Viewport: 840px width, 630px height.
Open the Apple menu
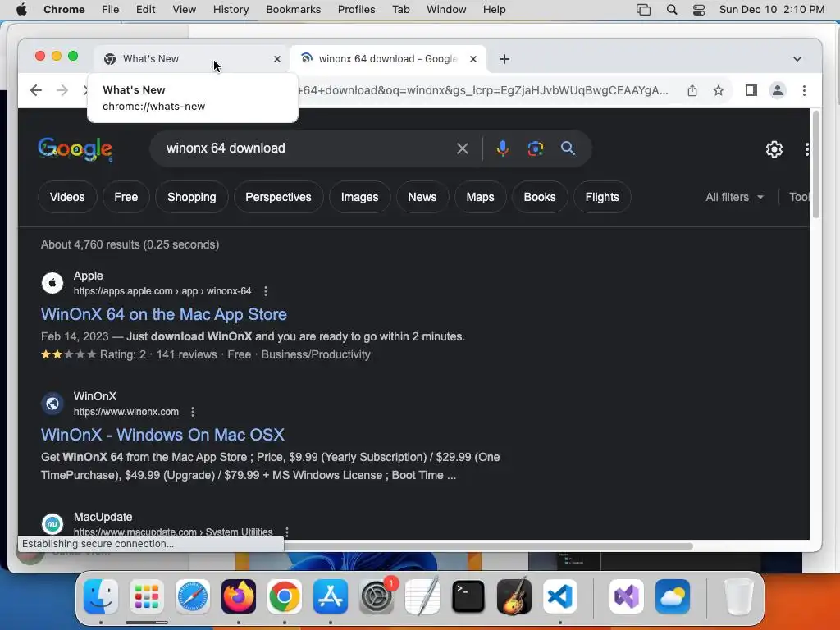21,10
